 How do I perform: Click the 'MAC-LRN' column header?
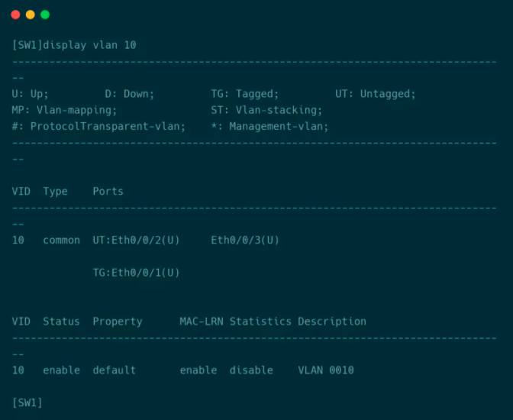pos(202,321)
